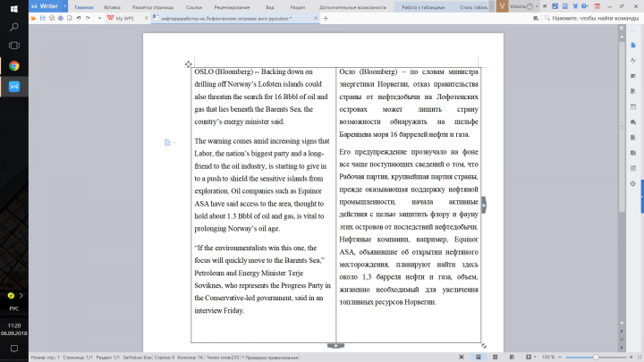This screenshot has height=362, width=644.
Task: Zoom in with the plus button
Action: (631, 358)
